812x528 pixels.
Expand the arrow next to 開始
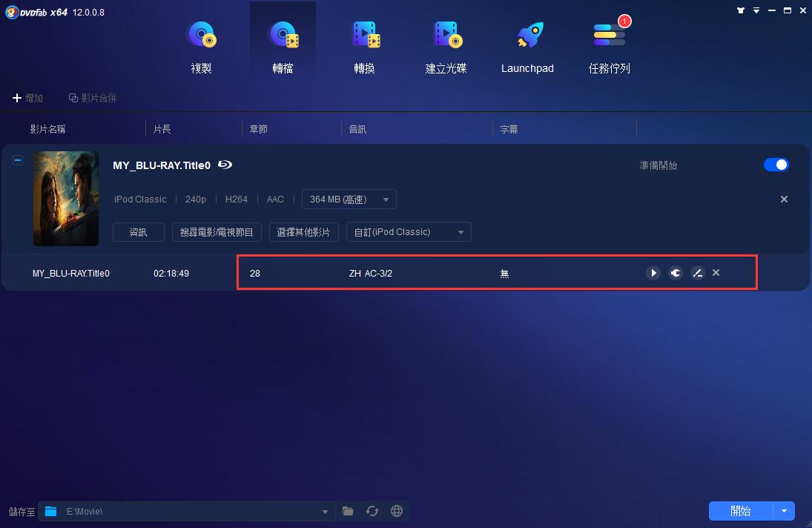click(x=784, y=511)
